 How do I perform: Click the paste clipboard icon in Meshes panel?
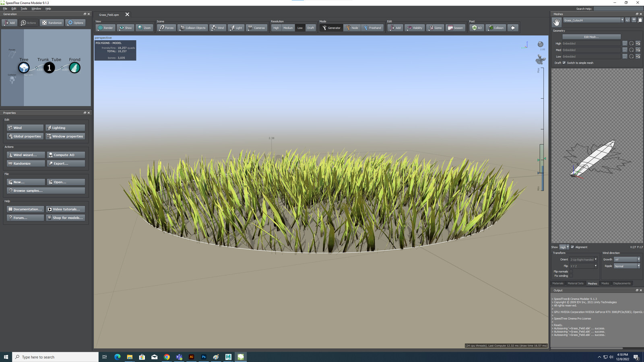click(x=640, y=20)
